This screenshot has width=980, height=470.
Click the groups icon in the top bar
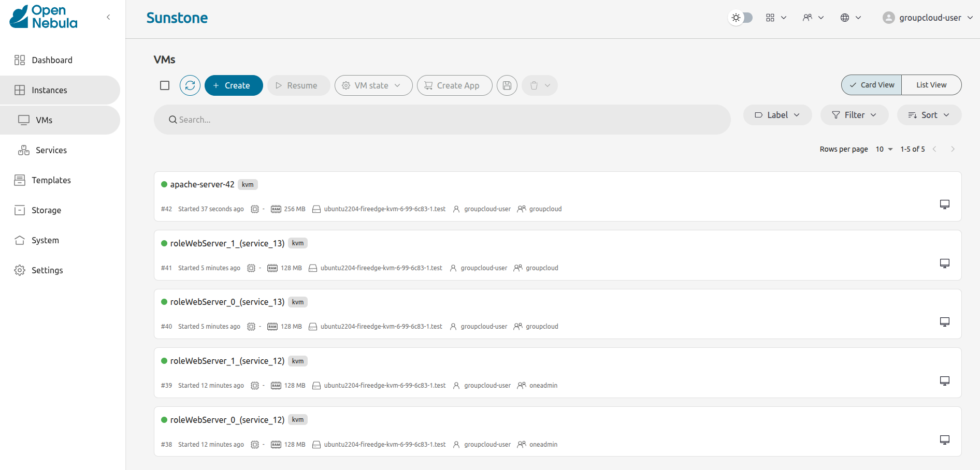(x=807, y=17)
